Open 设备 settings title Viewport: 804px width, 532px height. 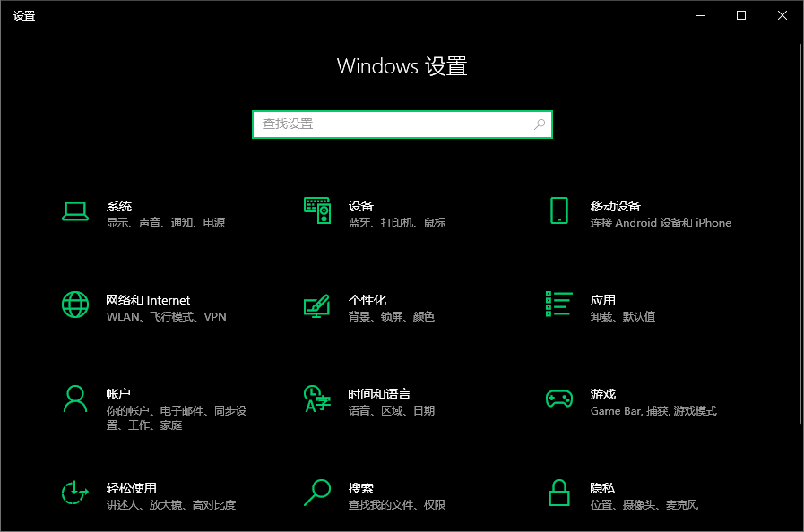pyautogui.click(x=361, y=206)
